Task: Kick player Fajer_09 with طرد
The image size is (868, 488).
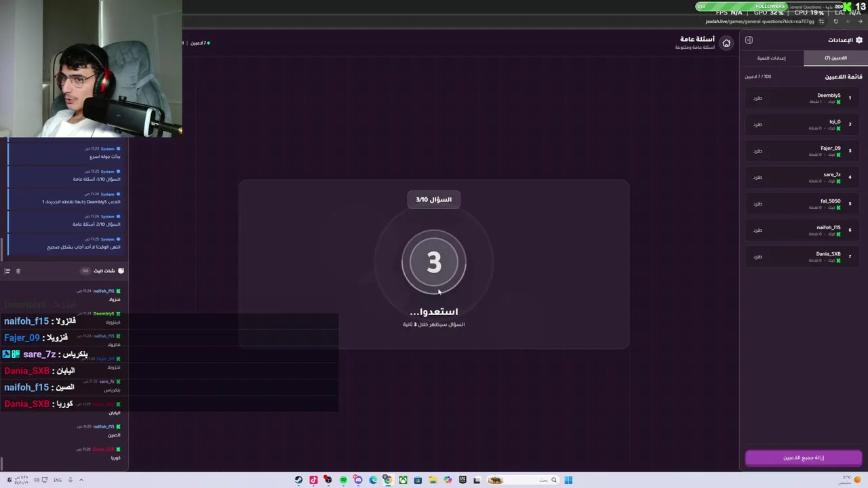Action: [757, 151]
